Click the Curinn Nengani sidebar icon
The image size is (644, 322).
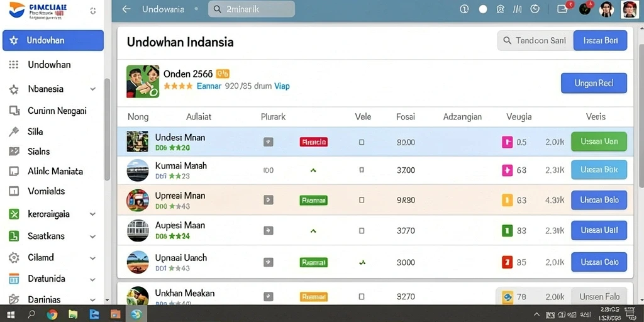(x=14, y=111)
